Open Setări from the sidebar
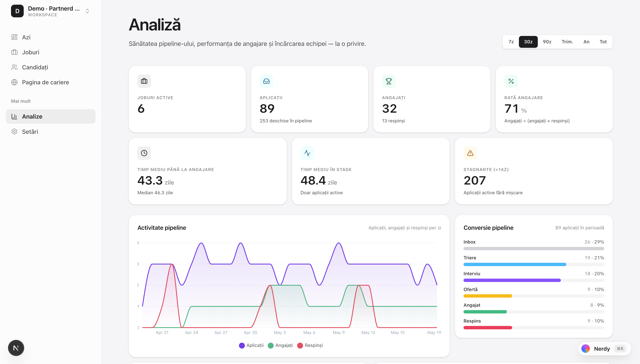The image size is (640, 364). coord(51,131)
